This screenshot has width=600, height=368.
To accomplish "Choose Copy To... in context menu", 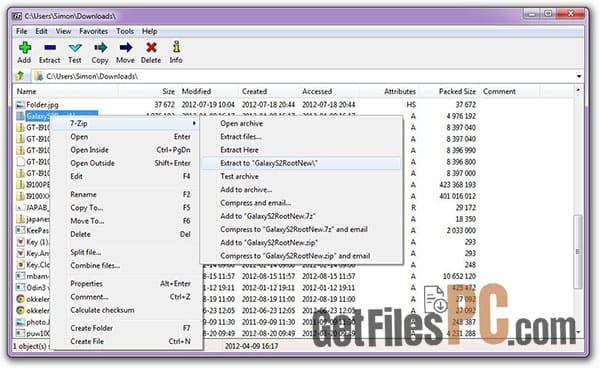I will [x=86, y=208].
